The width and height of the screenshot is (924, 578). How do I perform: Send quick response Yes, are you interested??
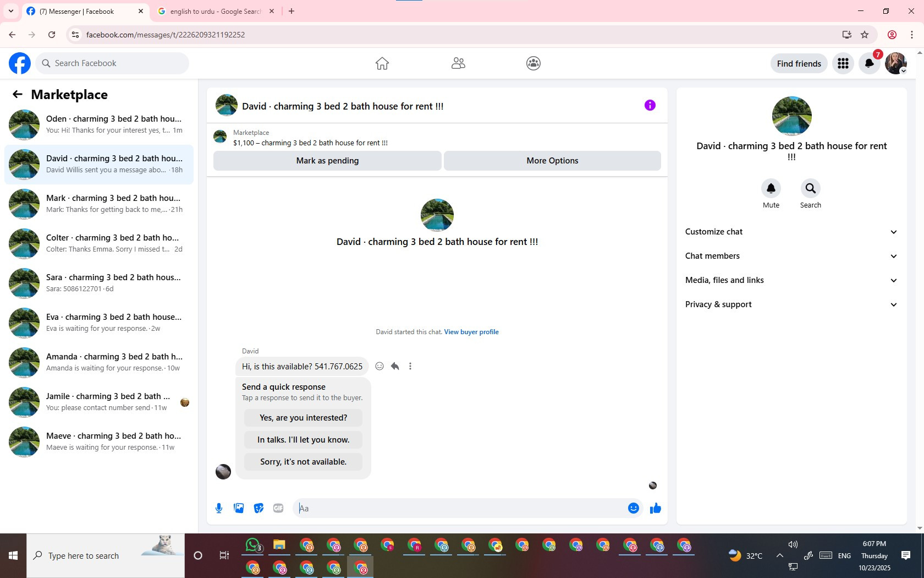(x=303, y=418)
